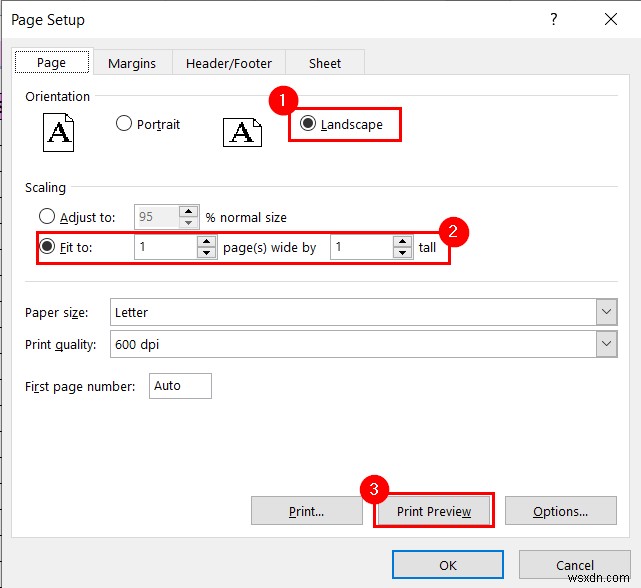
Task: Decrease Adjust to percentage with down arrow
Action: tap(188, 223)
